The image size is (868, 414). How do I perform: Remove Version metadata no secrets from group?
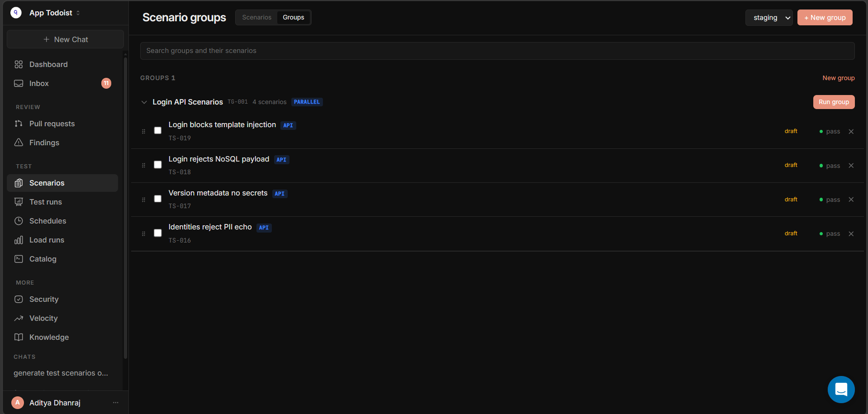pos(851,200)
